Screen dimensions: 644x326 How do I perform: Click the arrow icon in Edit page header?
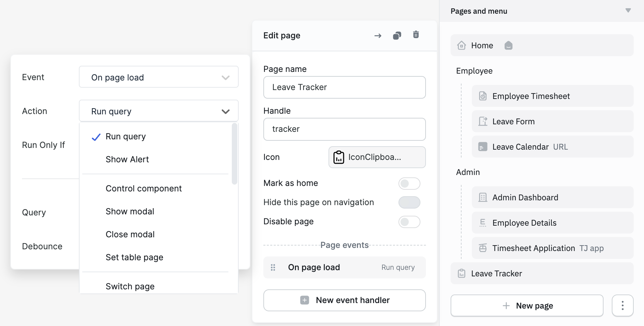[378, 35]
